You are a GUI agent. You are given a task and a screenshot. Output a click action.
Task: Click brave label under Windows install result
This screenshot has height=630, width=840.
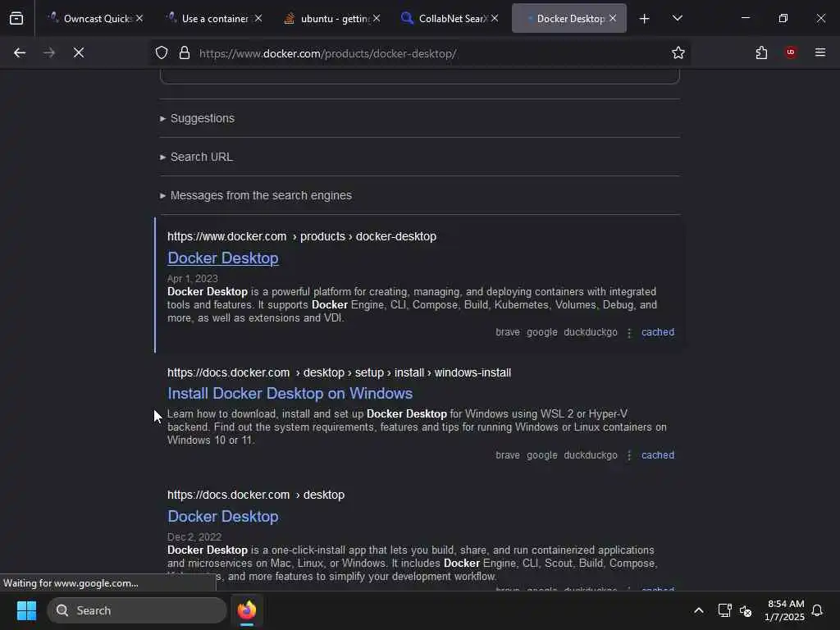[507, 455]
